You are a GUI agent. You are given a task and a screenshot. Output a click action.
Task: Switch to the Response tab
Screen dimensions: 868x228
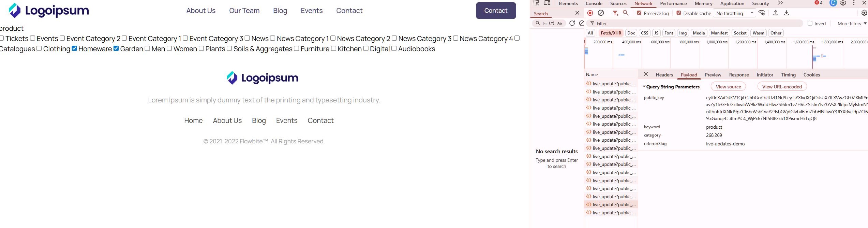739,75
